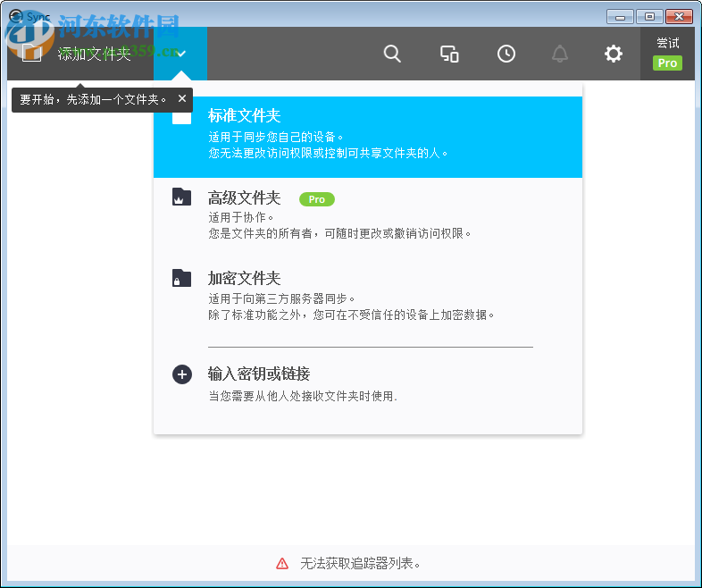Open the settings gear icon
This screenshot has width=702, height=588.
[x=614, y=54]
